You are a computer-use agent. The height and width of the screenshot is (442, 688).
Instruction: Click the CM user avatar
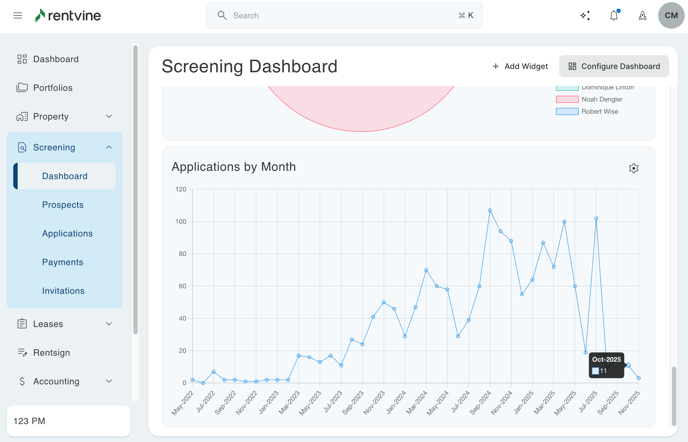tap(671, 16)
